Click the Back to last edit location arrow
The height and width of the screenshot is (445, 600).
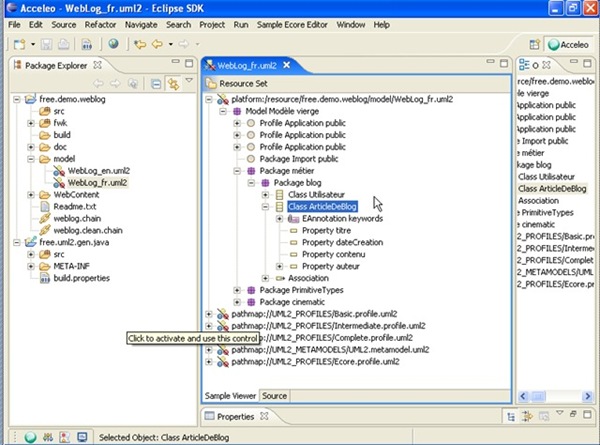tap(141, 44)
